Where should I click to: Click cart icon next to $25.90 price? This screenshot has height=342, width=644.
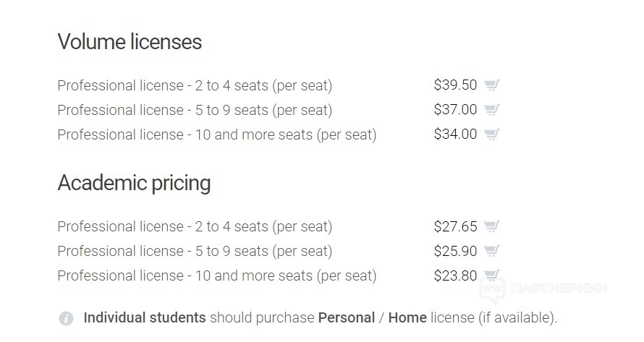pos(492,251)
